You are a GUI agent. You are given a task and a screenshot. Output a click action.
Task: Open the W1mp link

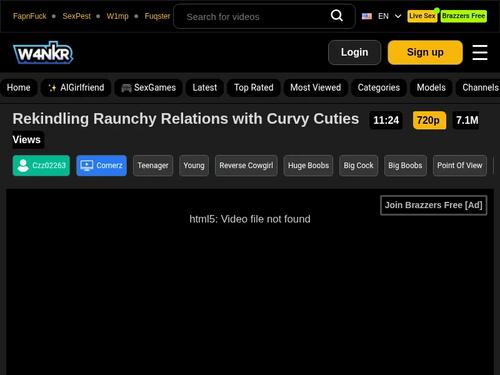117,16
